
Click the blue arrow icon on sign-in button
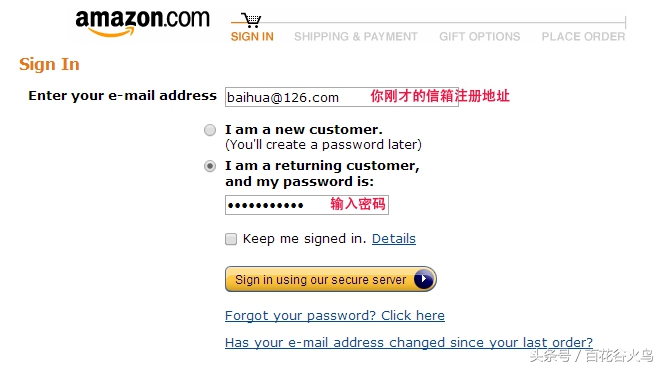pyautogui.click(x=423, y=279)
